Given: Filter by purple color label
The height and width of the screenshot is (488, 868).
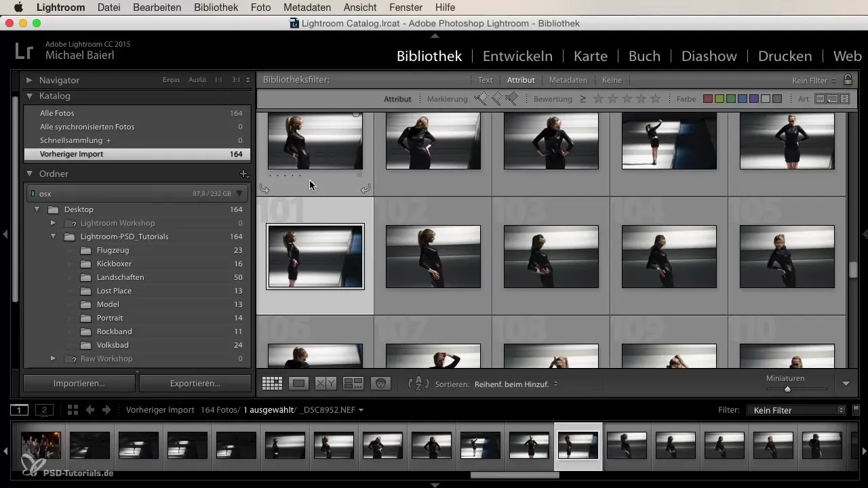Looking at the screenshot, I should point(754,99).
